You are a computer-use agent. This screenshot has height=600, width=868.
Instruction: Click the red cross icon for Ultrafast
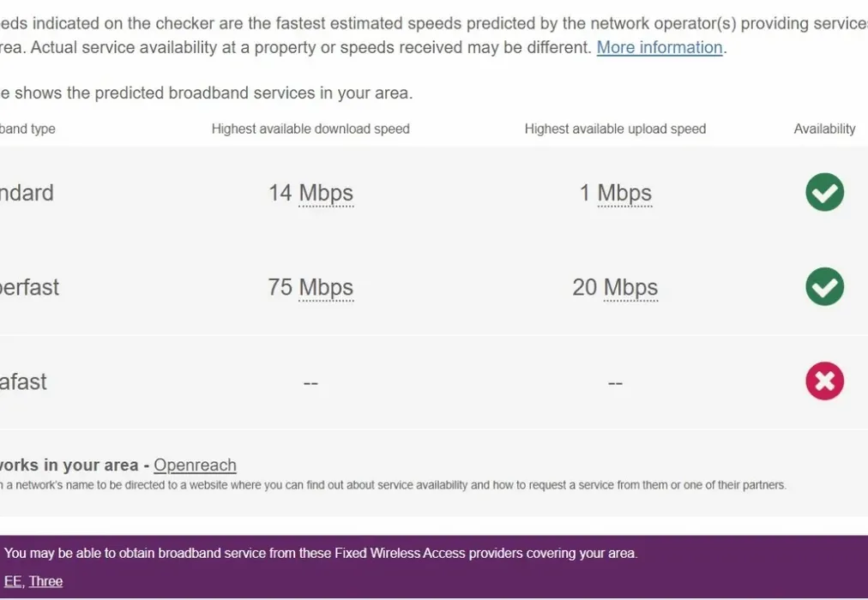824,381
